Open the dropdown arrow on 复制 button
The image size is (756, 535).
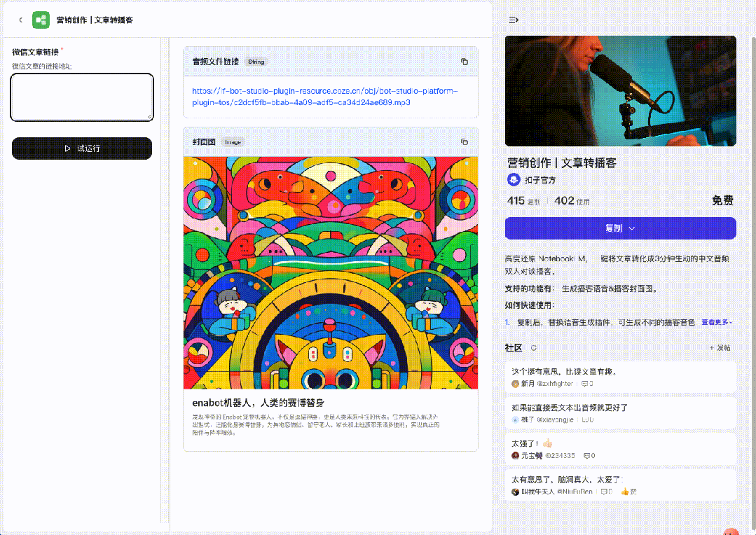pyautogui.click(x=632, y=228)
